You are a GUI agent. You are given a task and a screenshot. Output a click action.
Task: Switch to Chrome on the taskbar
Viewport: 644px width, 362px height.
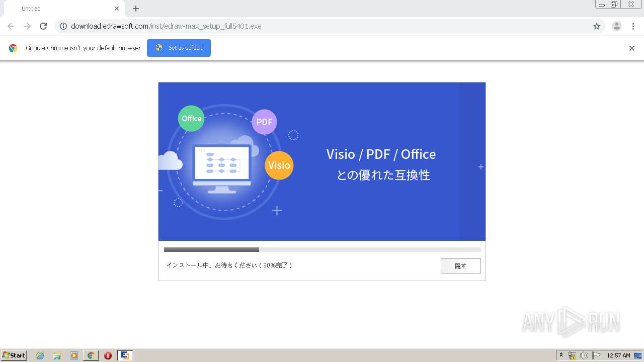[x=91, y=355]
